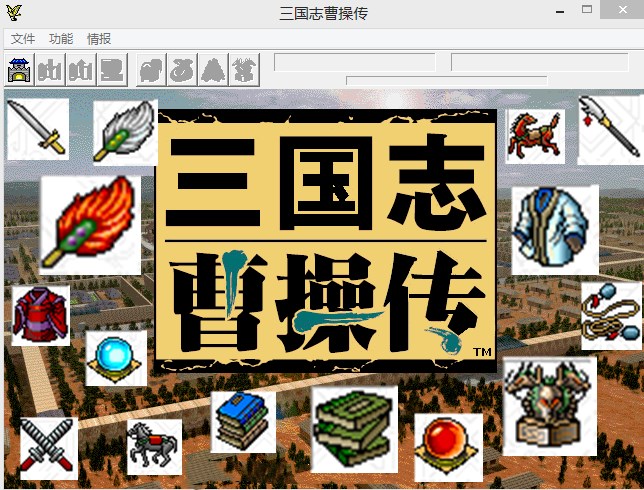Click the lower middle status bar field
Image resolution: width=644 pixels, height=490 pixels.
click(447, 81)
